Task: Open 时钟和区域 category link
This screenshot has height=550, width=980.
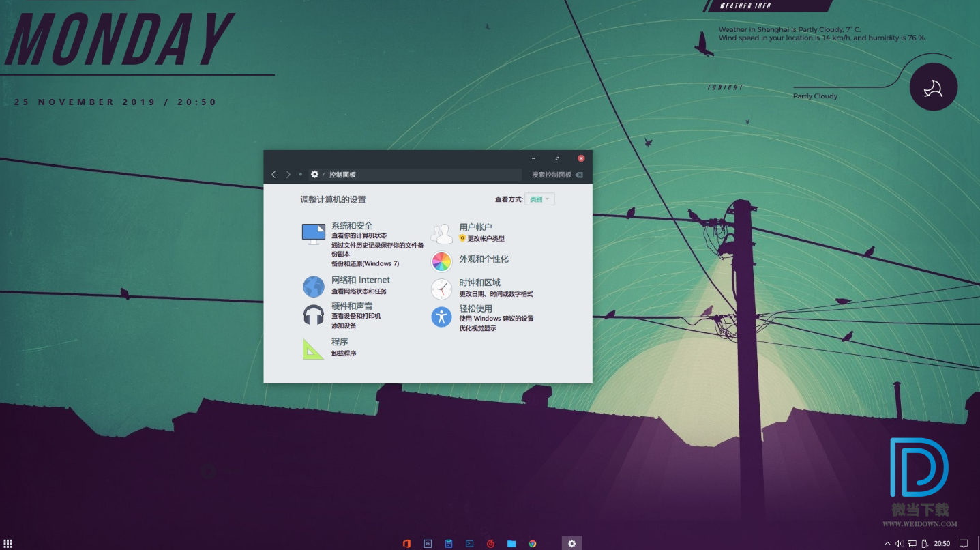Action: 479,283
